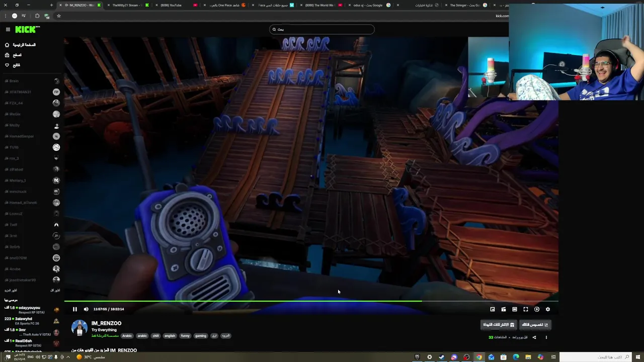644x362 pixels.
Task: Enter fullscreen mode in the player
Action: [526, 309]
